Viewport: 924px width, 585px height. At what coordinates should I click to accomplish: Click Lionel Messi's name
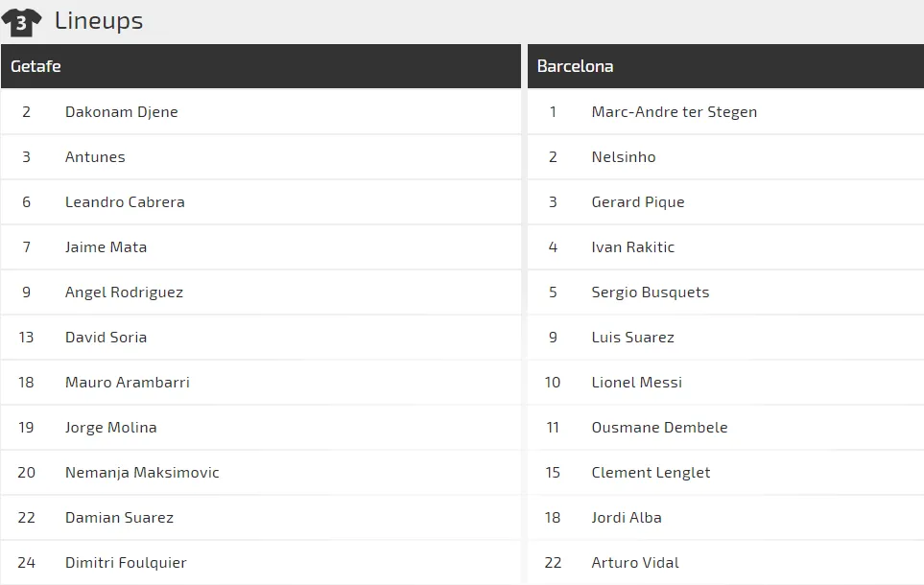[x=636, y=383]
